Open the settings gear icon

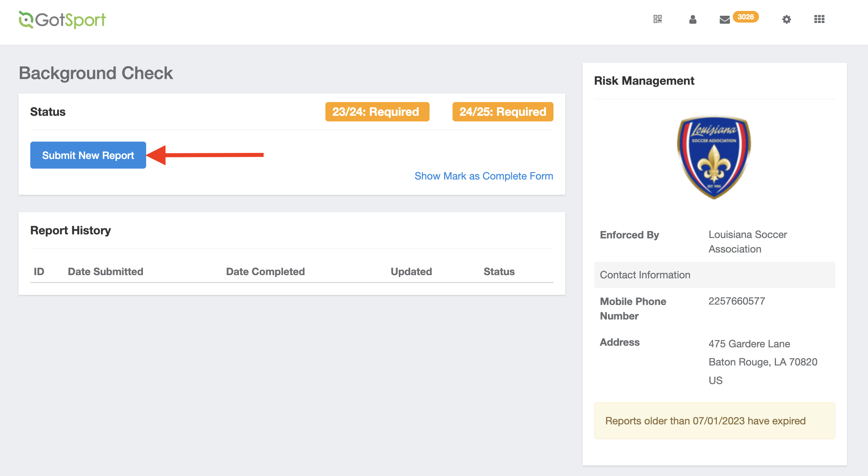pos(786,19)
